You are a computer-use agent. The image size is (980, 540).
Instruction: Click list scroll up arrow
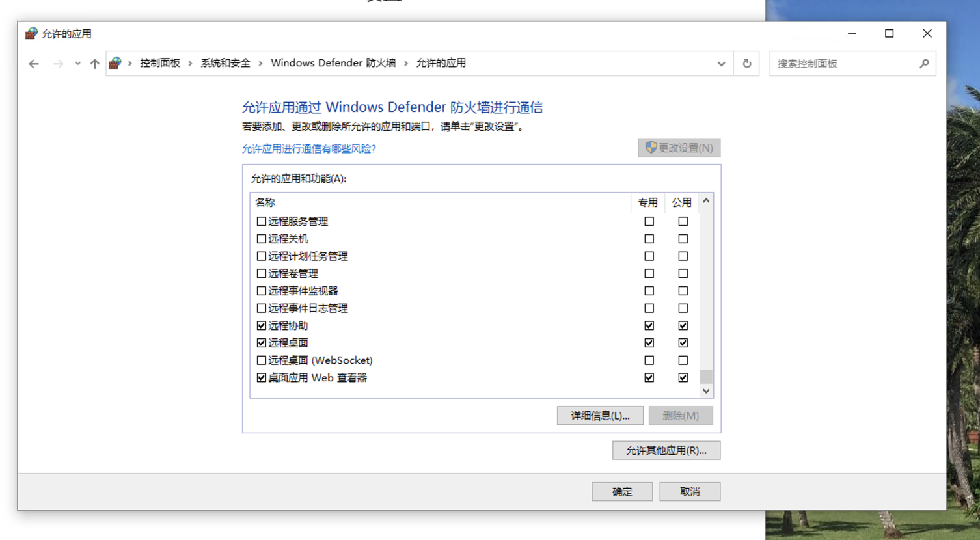coord(706,201)
